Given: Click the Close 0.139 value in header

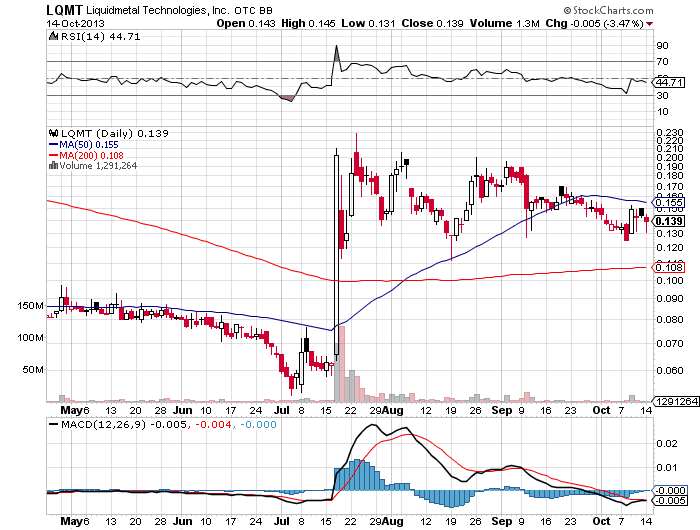Looking at the screenshot, I should [x=432, y=24].
